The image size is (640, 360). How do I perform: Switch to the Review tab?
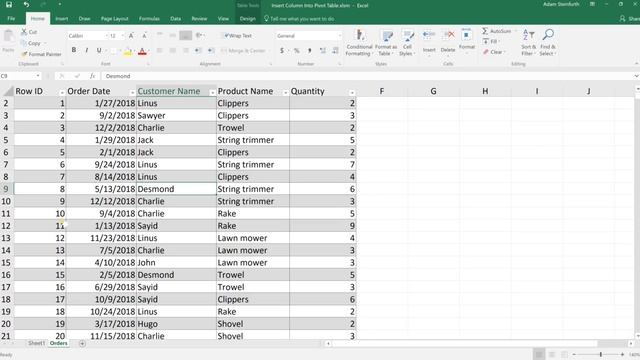click(199, 19)
